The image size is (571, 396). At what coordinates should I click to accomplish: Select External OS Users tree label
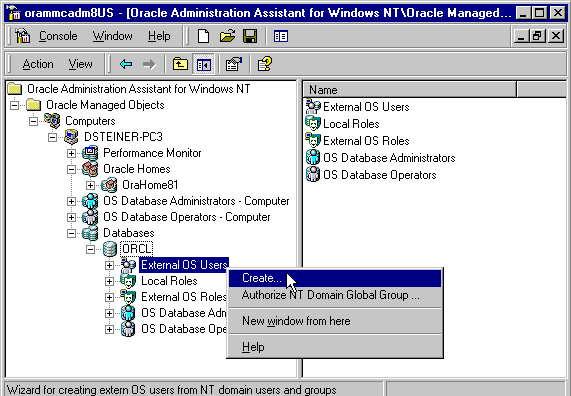coord(184,265)
